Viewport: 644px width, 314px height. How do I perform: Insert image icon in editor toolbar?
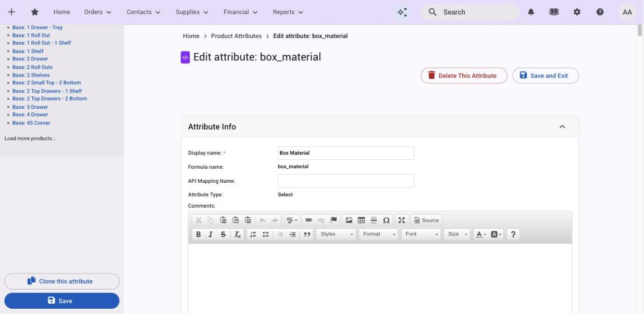(349, 220)
